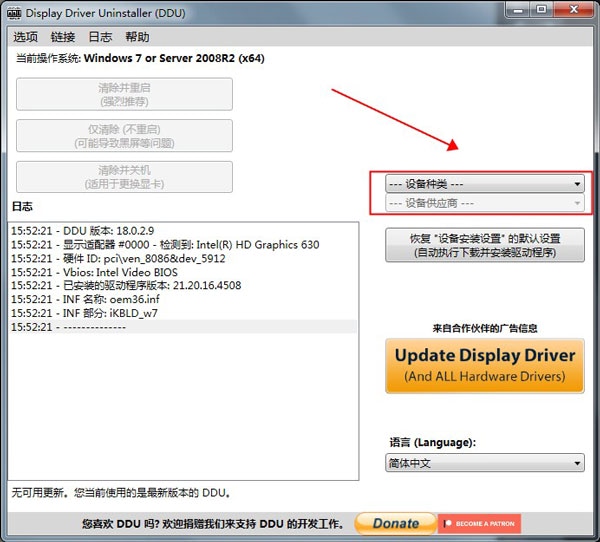This screenshot has width=600, height=542.
Task: Select log line Vbios: Intel Video BIOS
Action: pos(184,272)
